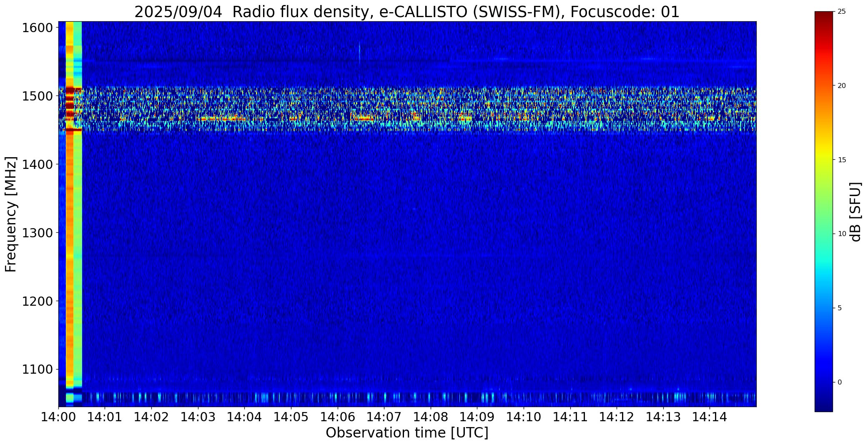
Task: Click the 14:14 time tick label
Action: [710, 417]
